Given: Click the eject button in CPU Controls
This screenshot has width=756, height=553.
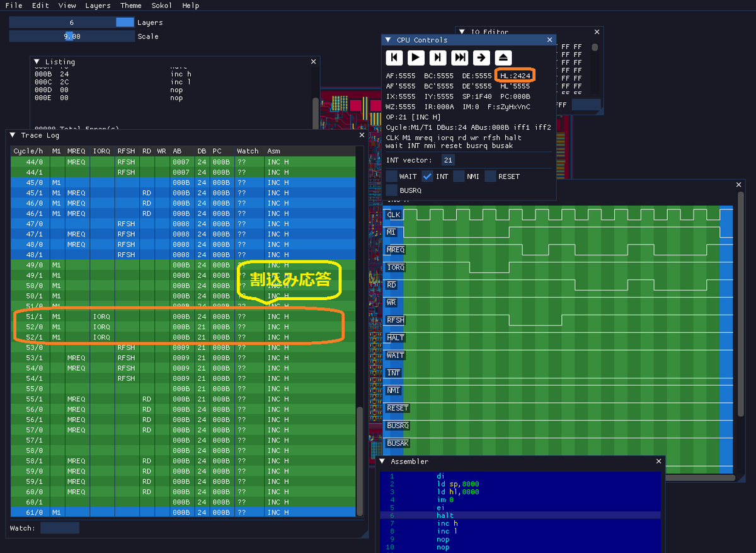Looking at the screenshot, I should (503, 58).
